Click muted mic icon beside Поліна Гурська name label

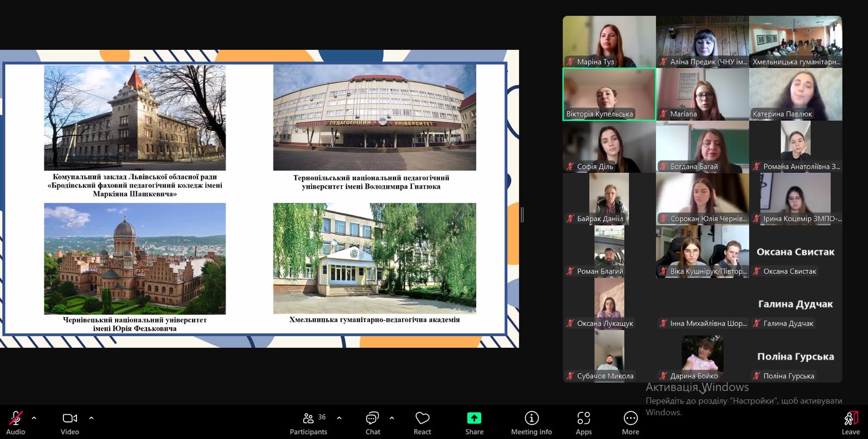click(x=757, y=376)
